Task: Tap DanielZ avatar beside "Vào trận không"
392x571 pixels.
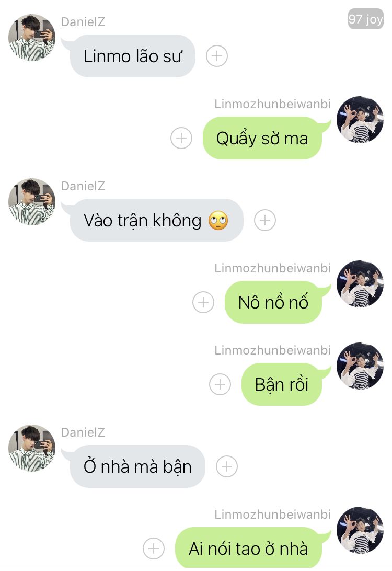Action: [x=32, y=202]
